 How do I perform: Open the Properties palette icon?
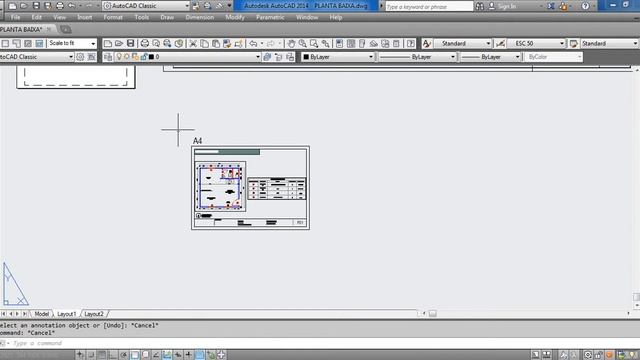pyautogui.click(x=339, y=43)
